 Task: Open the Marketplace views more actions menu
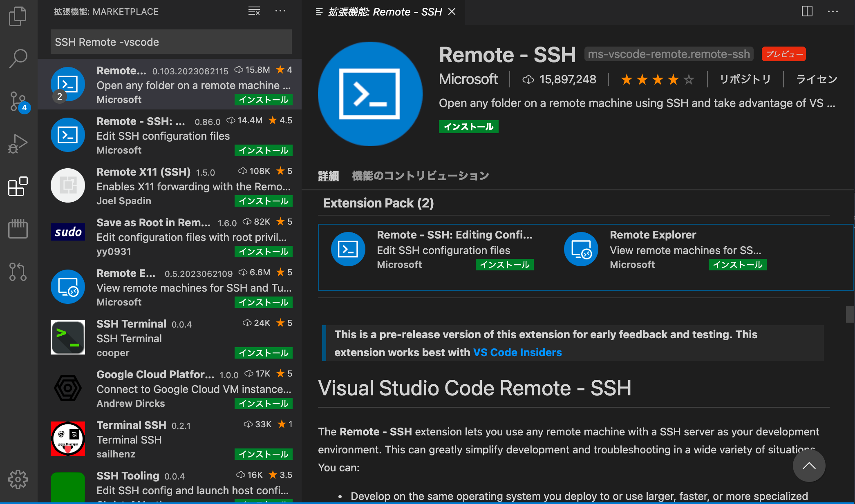click(x=280, y=11)
